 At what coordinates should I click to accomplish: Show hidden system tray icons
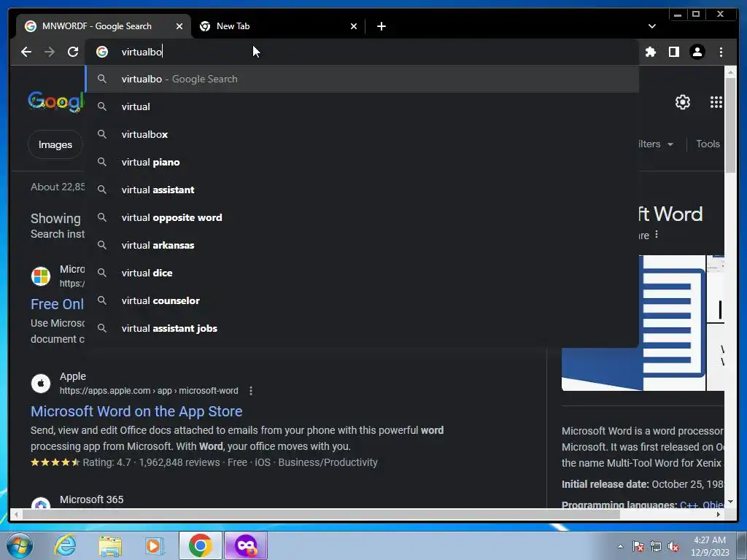620,546
